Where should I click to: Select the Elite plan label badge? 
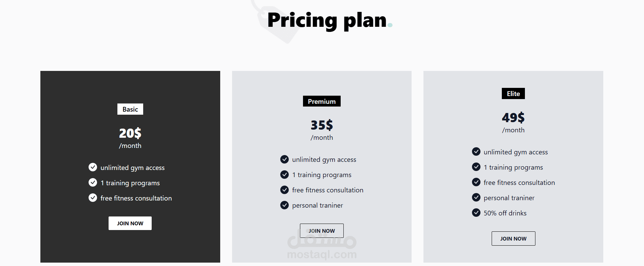pyautogui.click(x=513, y=94)
